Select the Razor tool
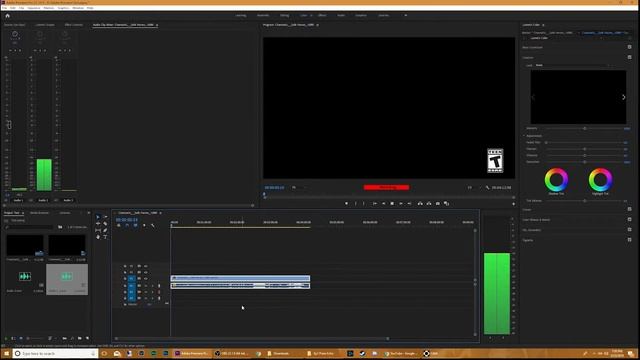Image resolution: width=640 pixels, height=360 pixels. click(x=105, y=224)
